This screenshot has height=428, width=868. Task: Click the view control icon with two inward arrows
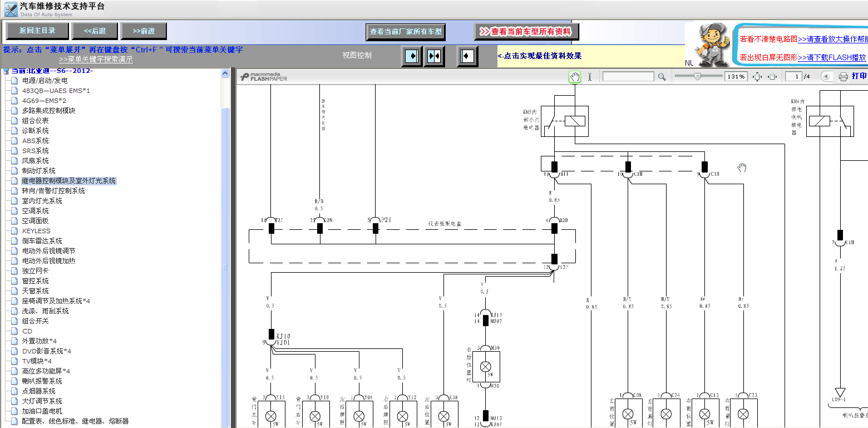click(x=434, y=56)
